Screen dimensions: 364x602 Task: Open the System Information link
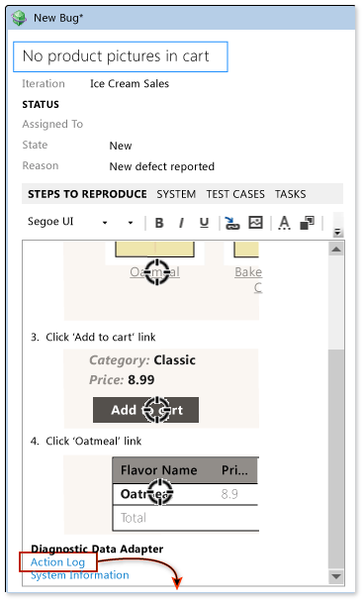click(80, 575)
